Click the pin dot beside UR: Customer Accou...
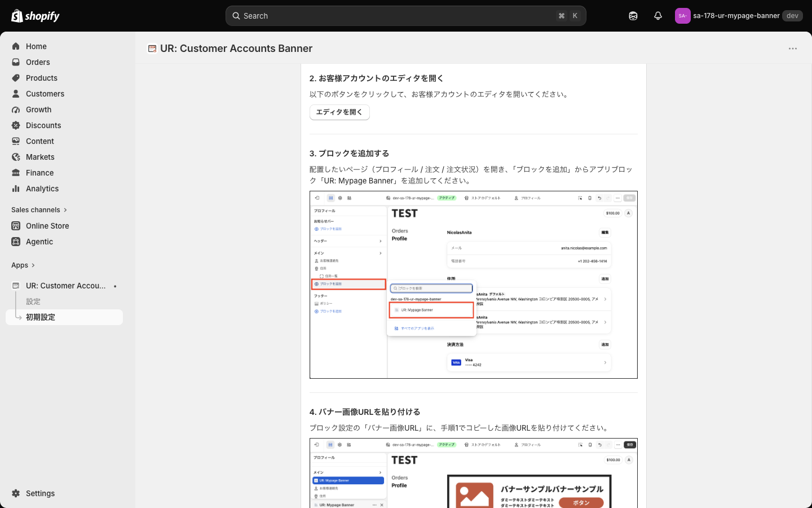Screen dimensions: 812x508 [x=115, y=286]
